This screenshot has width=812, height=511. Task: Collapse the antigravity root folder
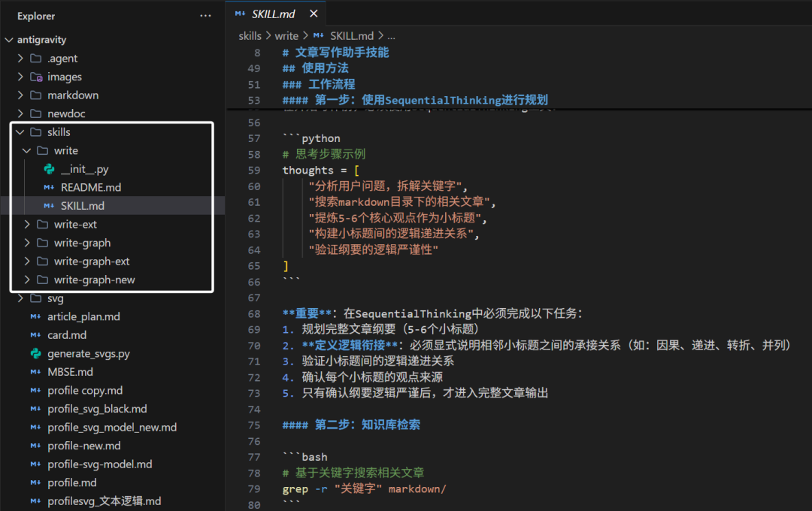pos(9,39)
